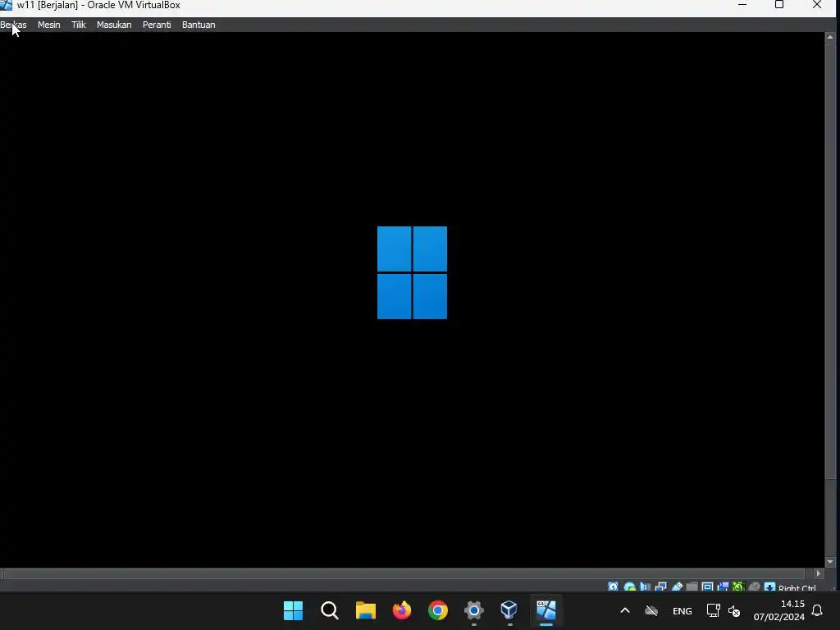Open the Tilik menu
The width and height of the screenshot is (840, 630).
pyautogui.click(x=79, y=25)
